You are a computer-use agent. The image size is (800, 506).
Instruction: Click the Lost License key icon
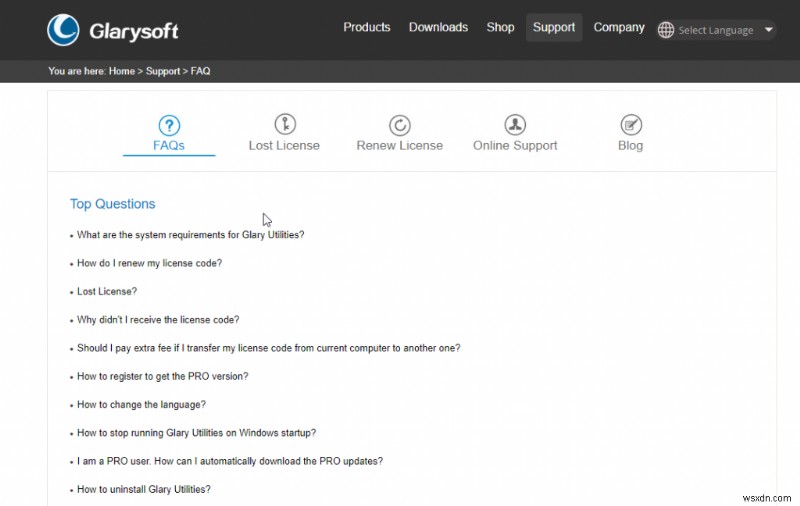[x=285, y=125]
